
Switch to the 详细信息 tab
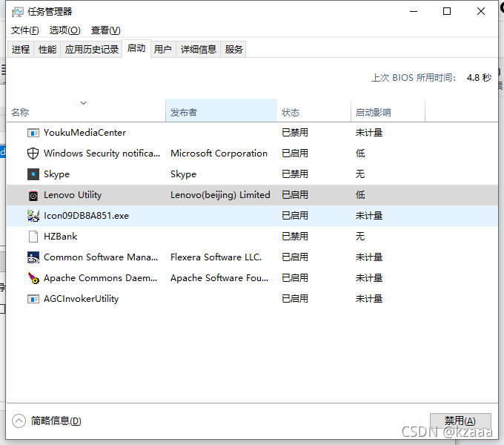[x=199, y=49]
